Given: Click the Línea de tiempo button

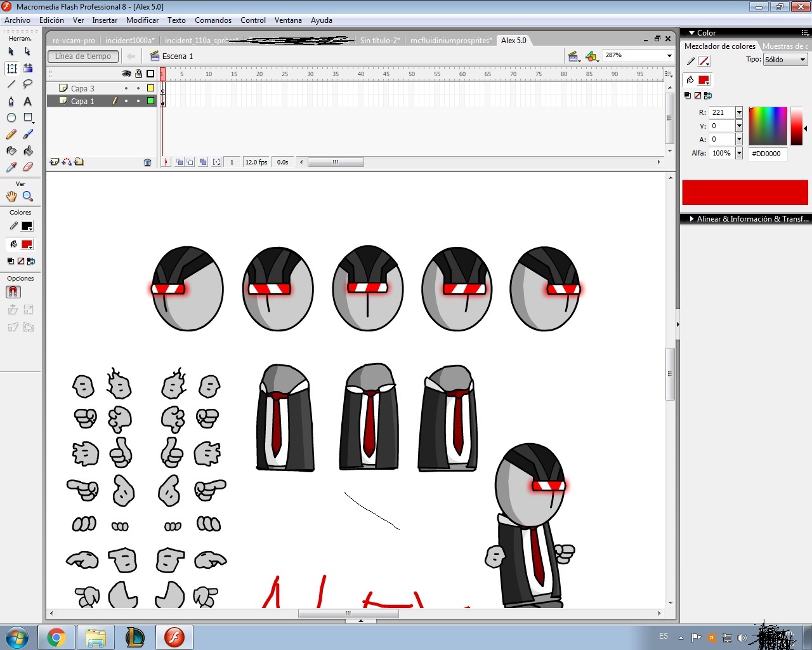Looking at the screenshot, I should tap(83, 56).
